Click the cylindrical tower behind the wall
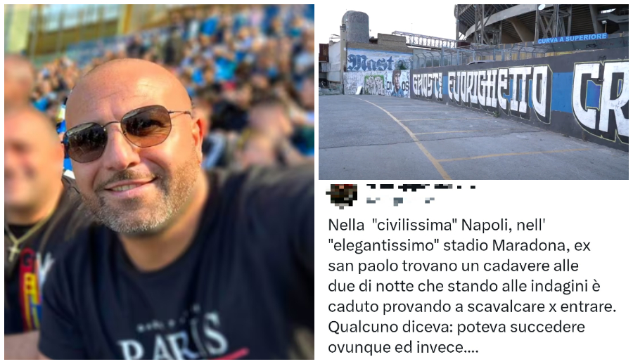 coord(355,27)
